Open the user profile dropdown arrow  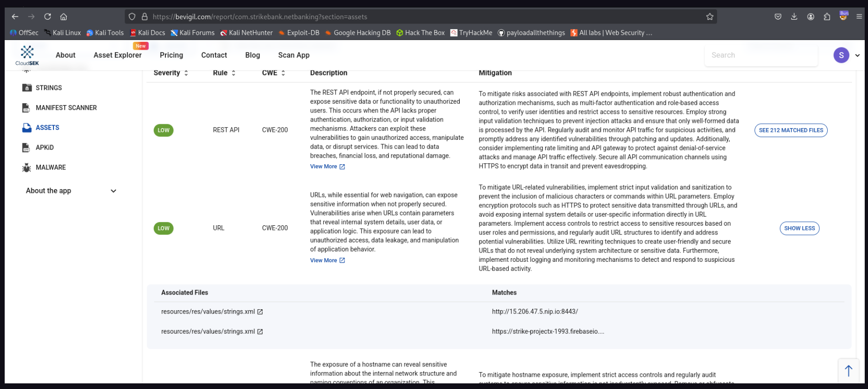point(857,55)
